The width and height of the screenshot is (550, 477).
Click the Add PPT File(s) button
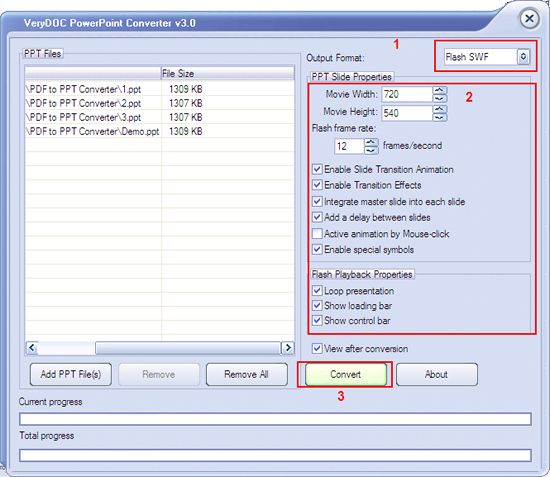point(71,374)
